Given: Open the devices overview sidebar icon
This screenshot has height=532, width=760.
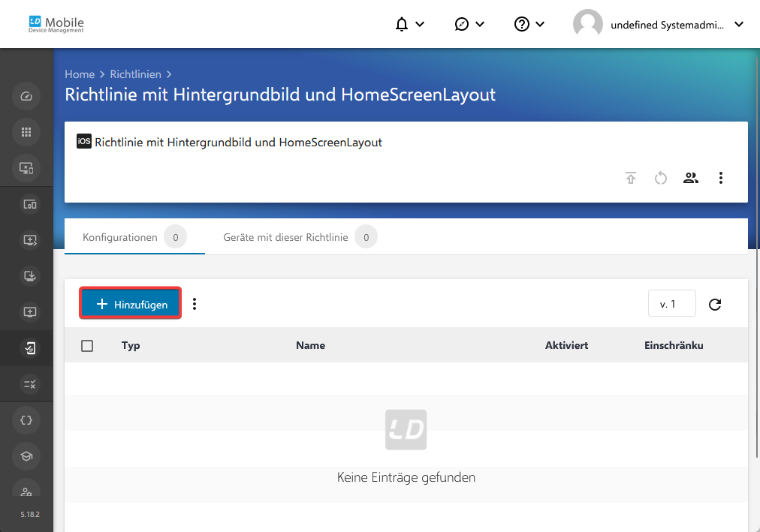Looking at the screenshot, I should pos(29,204).
